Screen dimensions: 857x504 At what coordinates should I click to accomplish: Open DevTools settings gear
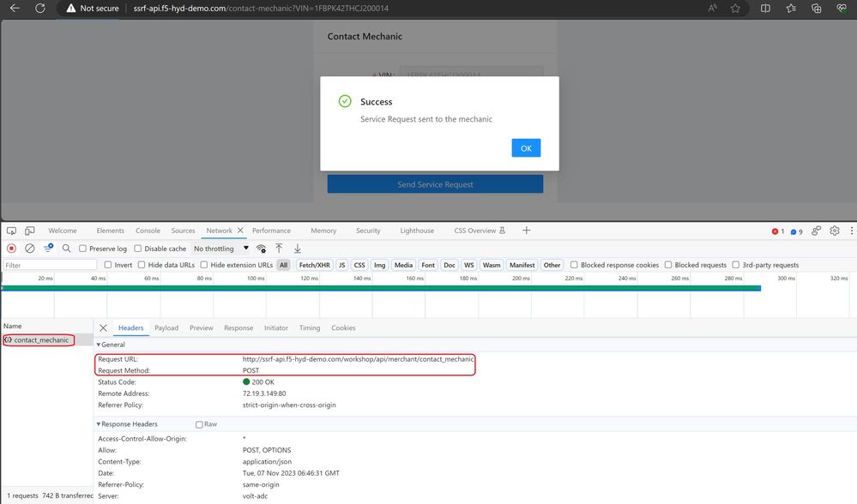pos(816,231)
